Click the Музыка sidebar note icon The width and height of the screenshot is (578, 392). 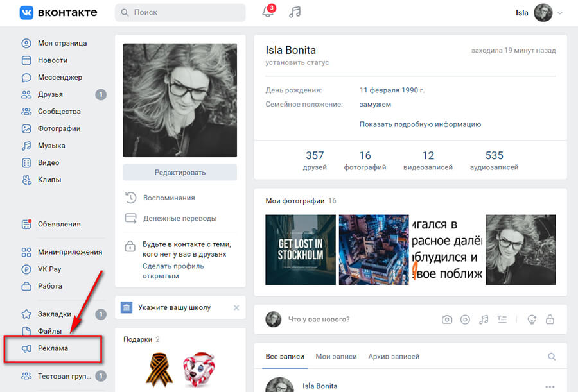[26, 146]
